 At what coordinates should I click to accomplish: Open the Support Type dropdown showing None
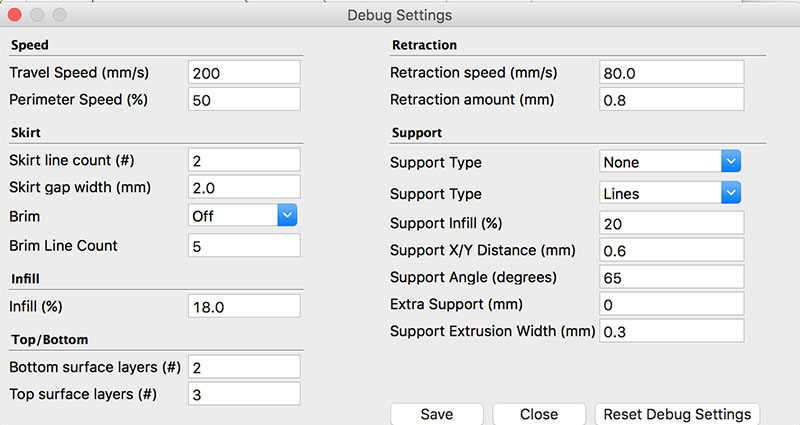click(670, 162)
